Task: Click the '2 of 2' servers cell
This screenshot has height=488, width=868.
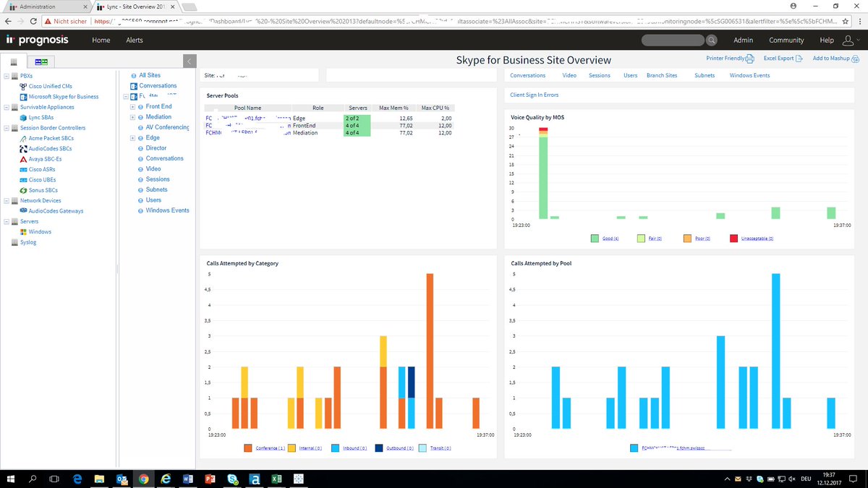Action: coord(357,118)
